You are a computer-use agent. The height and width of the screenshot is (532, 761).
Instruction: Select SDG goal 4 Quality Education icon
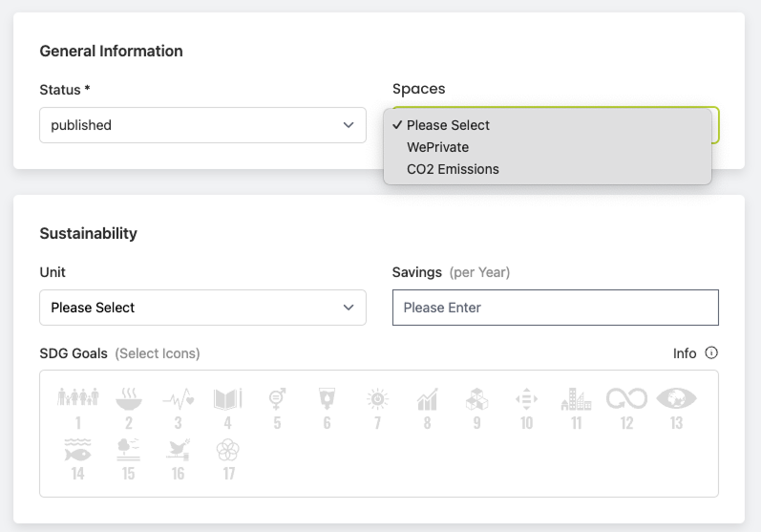pyautogui.click(x=227, y=408)
